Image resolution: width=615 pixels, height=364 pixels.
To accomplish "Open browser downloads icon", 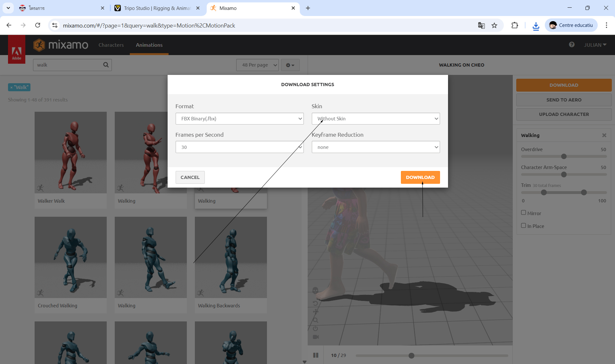I will (536, 26).
